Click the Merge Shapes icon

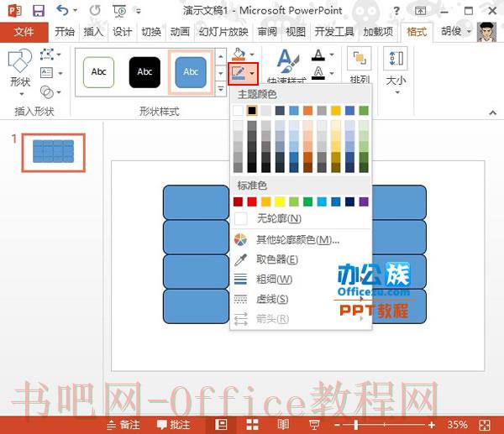point(47,92)
